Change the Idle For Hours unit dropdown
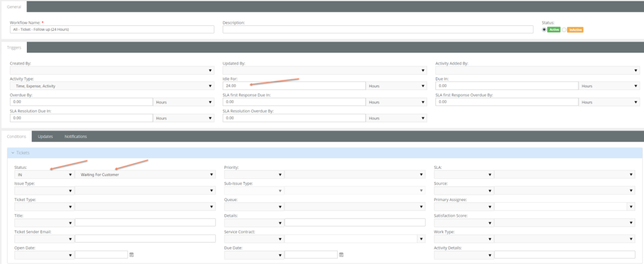Viewport: 644px width, 264px height. pos(396,86)
